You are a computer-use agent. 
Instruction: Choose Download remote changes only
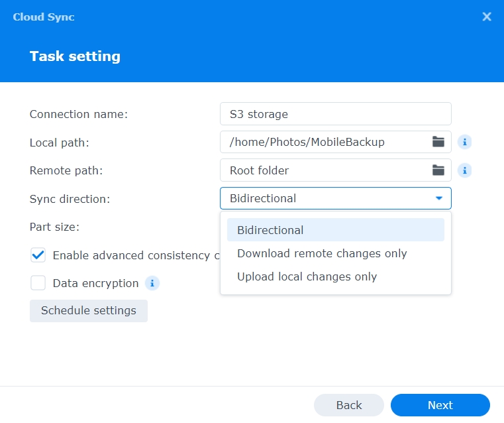[x=322, y=253]
